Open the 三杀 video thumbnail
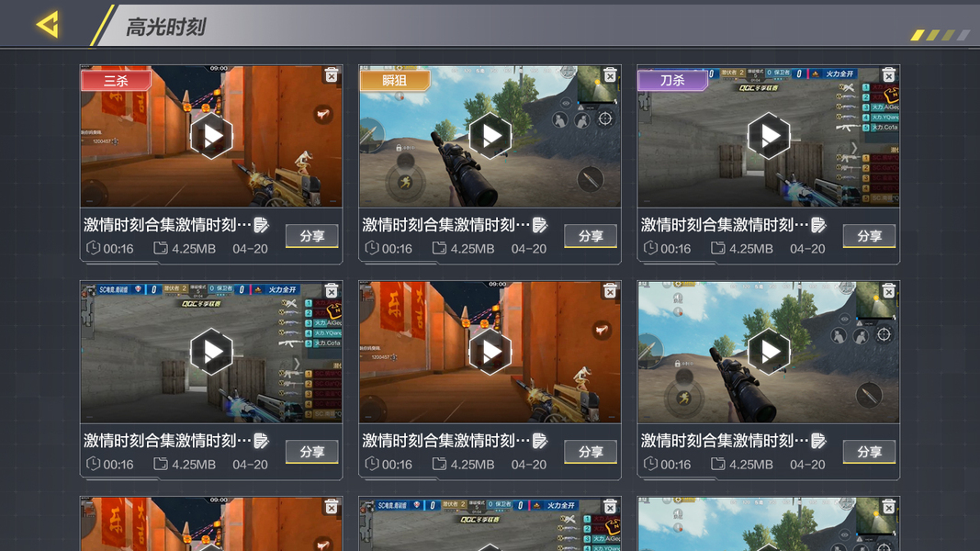 (212, 136)
